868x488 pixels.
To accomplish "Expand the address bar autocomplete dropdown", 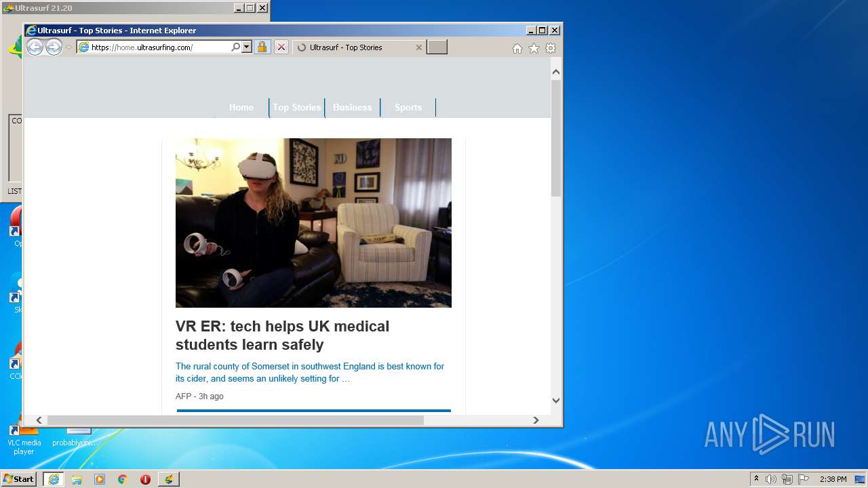I will pyautogui.click(x=246, y=47).
